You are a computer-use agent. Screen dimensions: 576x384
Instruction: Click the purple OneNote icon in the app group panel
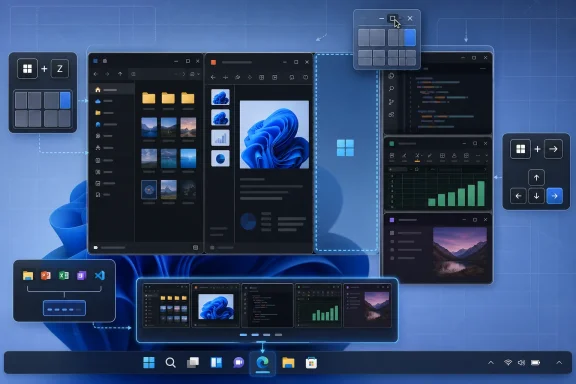click(x=82, y=275)
